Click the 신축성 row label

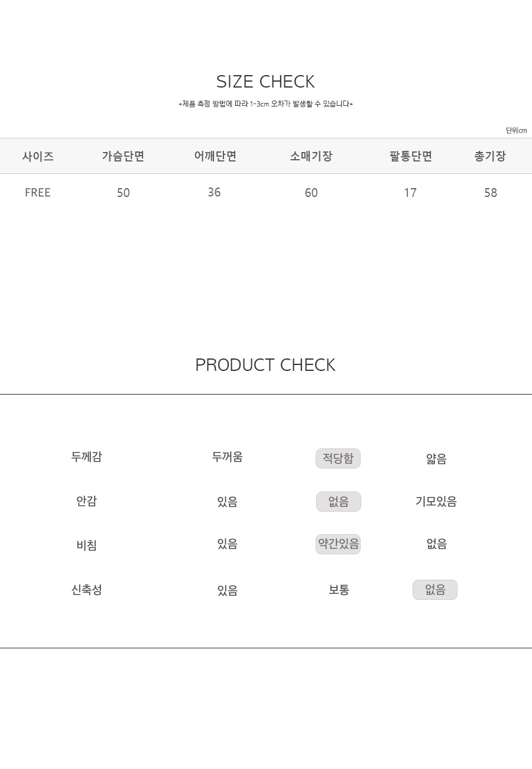click(x=87, y=590)
